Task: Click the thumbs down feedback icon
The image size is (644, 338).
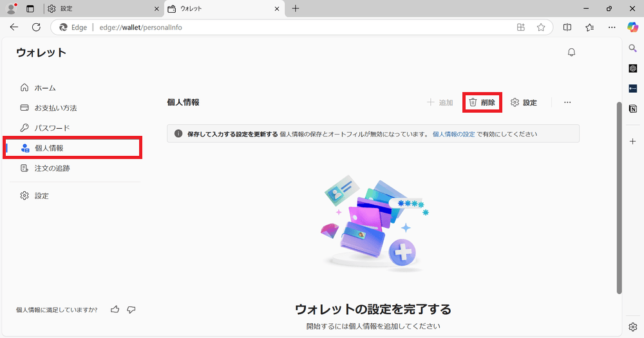Action: pos(131,310)
